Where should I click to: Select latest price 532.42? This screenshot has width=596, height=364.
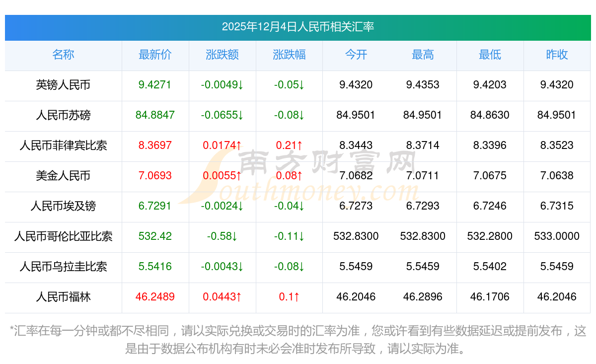[x=155, y=236]
